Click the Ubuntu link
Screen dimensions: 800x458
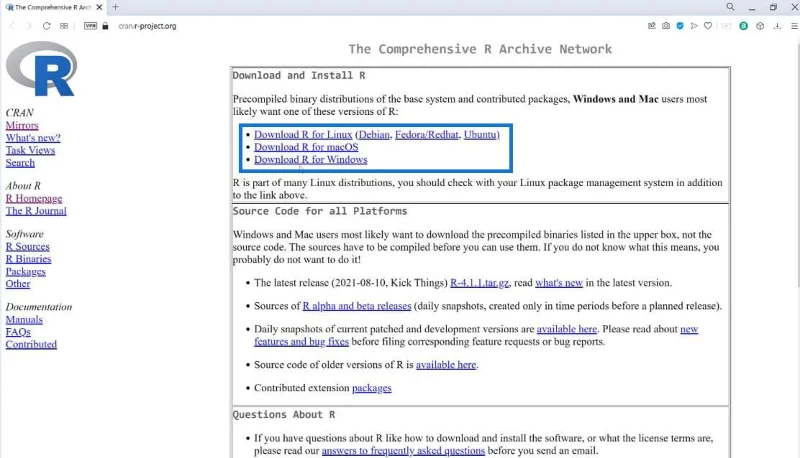tap(480, 135)
